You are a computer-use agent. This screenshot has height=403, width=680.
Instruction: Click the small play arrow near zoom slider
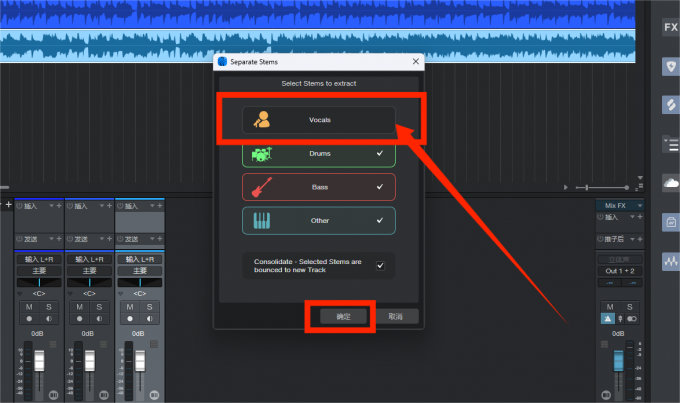pyautogui.click(x=566, y=187)
